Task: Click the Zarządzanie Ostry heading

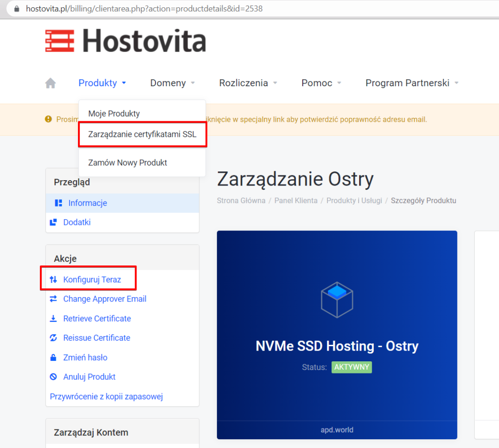Action: click(x=295, y=179)
